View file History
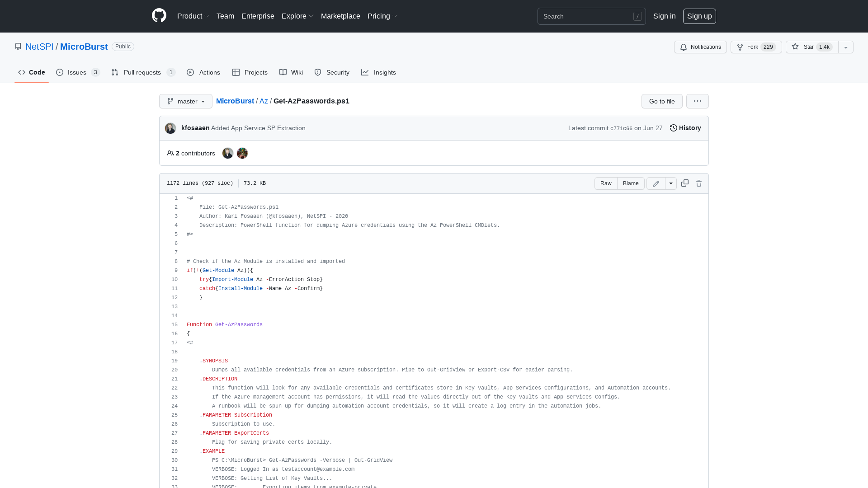This screenshot has width=868, height=488. pos(685,128)
